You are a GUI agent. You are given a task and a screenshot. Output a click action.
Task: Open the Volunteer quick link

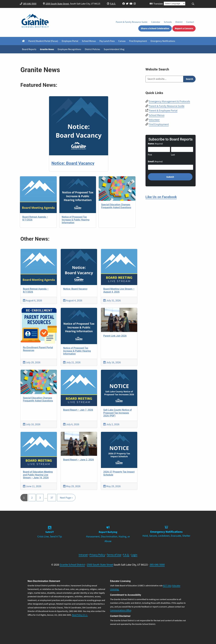pos(154,120)
